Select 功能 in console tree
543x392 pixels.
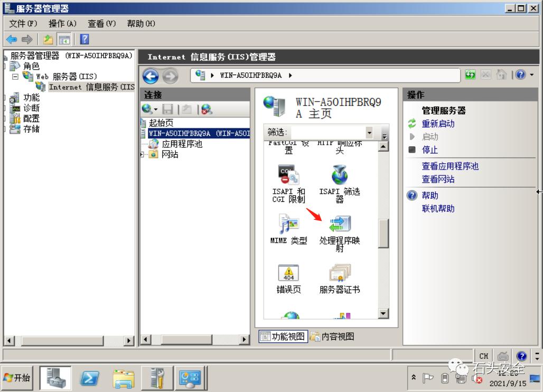(31, 98)
